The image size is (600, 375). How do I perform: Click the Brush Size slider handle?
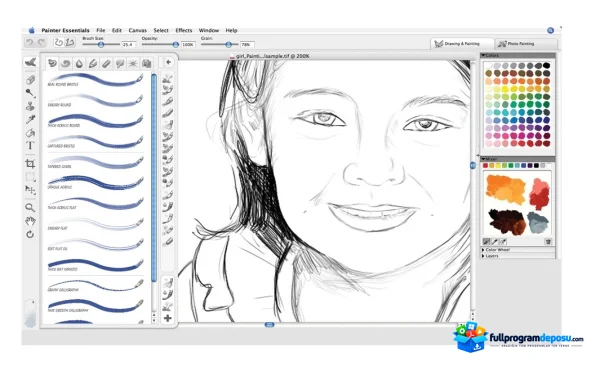[101, 44]
